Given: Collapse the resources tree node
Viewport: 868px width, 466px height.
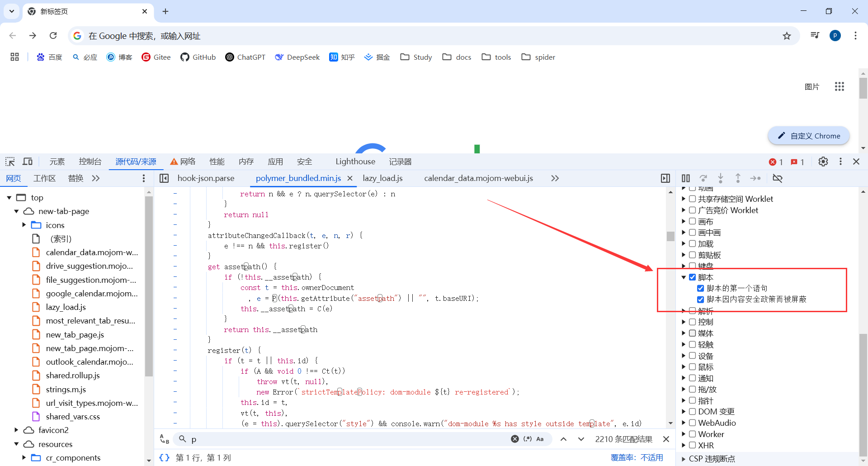Looking at the screenshot, I should pyautogui.click(x=16, y=444).
